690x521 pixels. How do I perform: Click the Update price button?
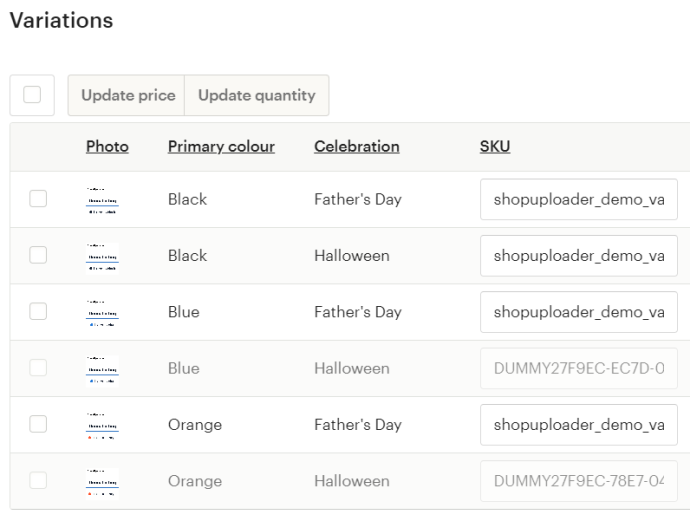(x=126, y=95)
